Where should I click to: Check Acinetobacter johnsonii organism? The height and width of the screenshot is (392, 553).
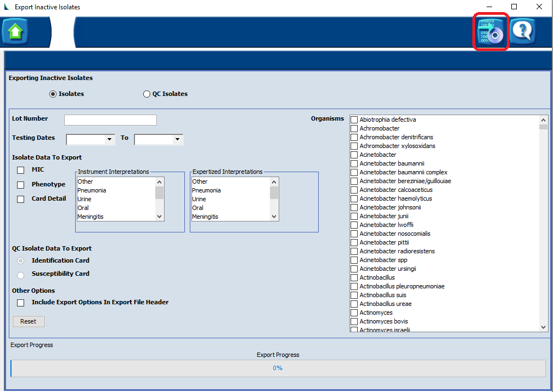354,208
